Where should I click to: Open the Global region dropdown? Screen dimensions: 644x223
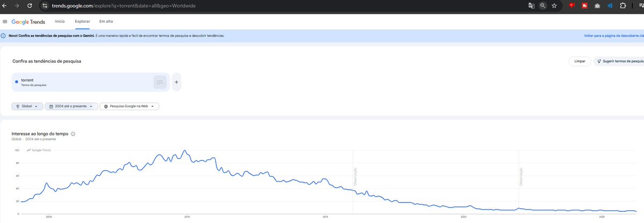(27, 106)
